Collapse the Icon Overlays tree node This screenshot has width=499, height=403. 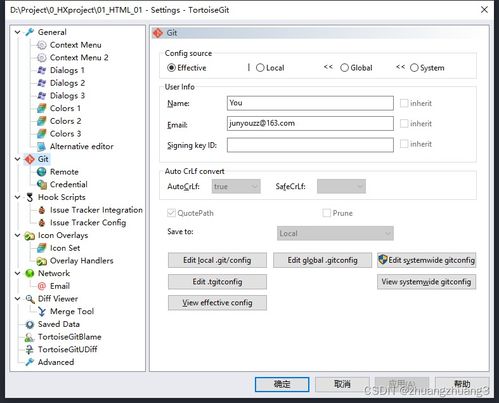click(18, 235)
